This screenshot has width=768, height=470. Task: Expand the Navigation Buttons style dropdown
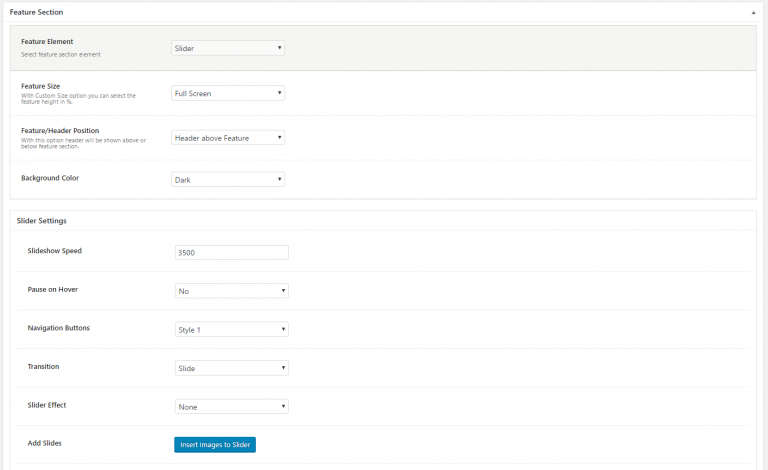[x=231, y=329]
